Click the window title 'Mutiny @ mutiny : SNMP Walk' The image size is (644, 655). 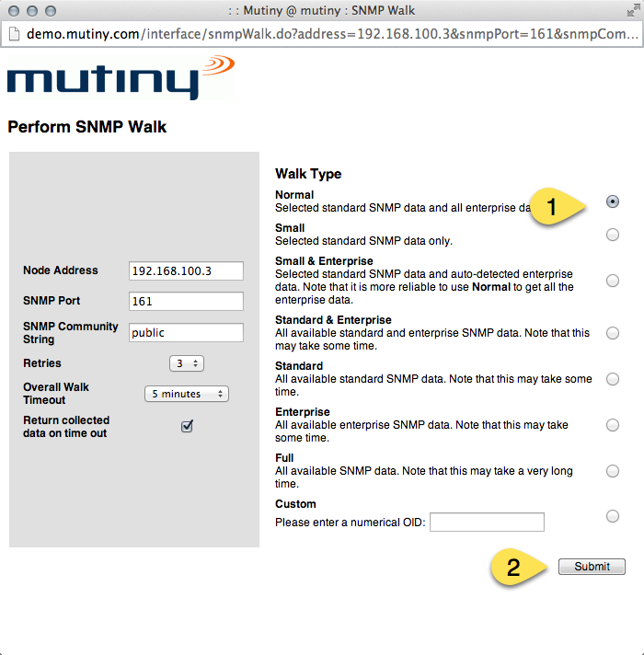click(x=322, y=10)
